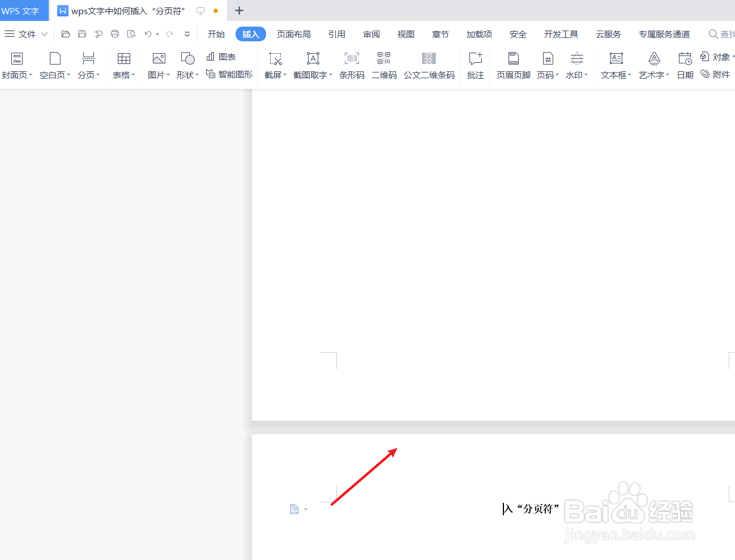Click the 查找 search button

[722, 35]
